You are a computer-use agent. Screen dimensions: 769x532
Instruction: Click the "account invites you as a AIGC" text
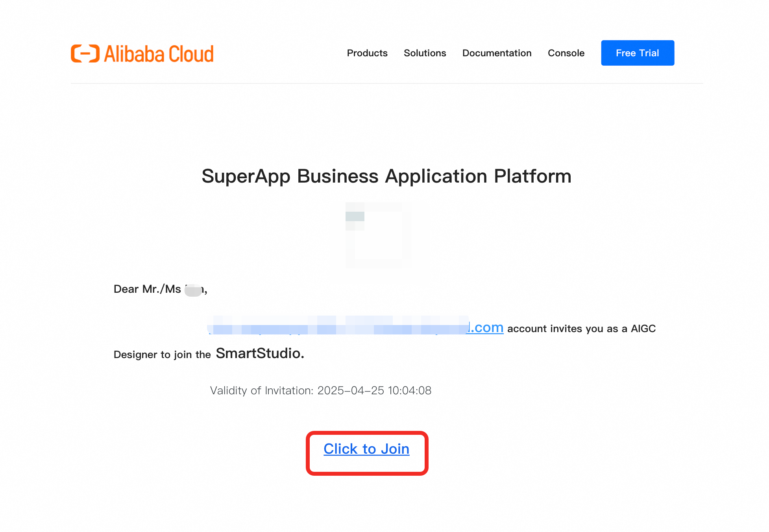(581, 329)
